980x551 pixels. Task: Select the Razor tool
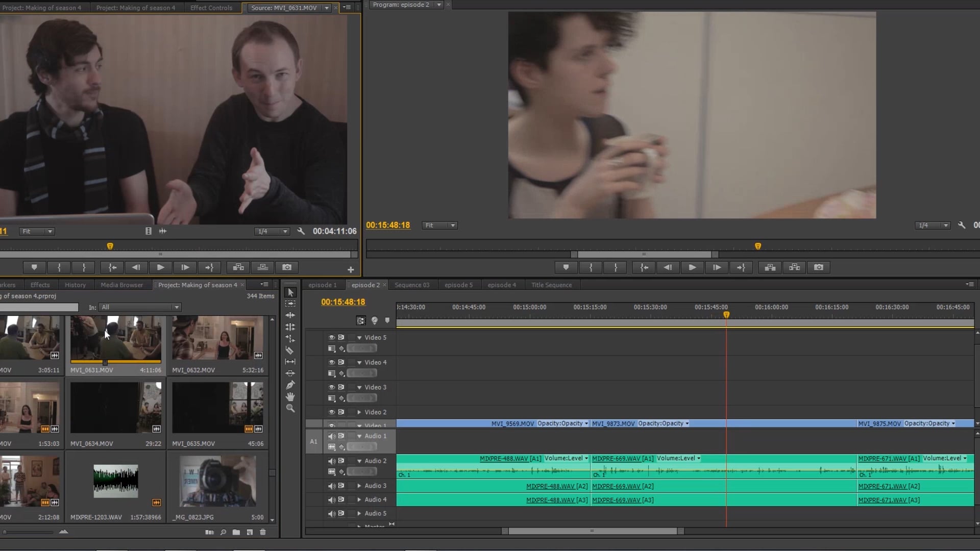pos(290,350)
